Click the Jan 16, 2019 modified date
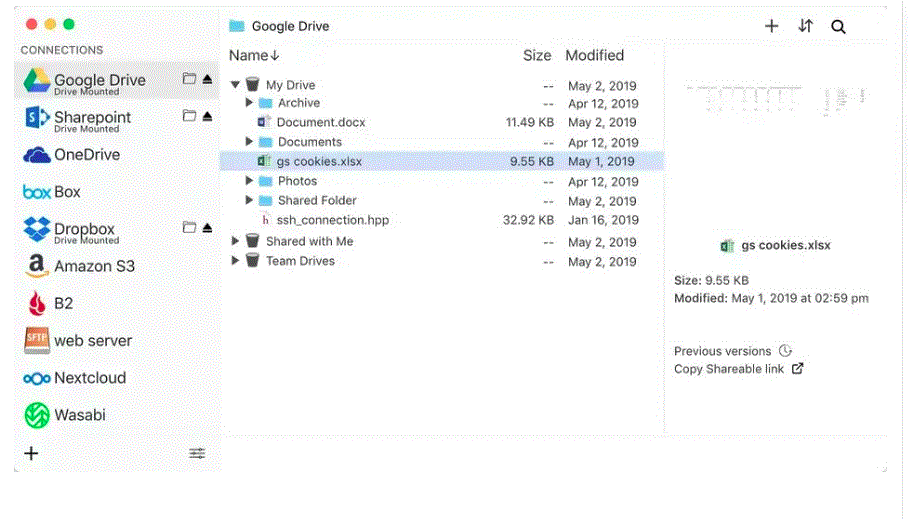The width and height of the screenshot is (908, 519). pos(603,220)
